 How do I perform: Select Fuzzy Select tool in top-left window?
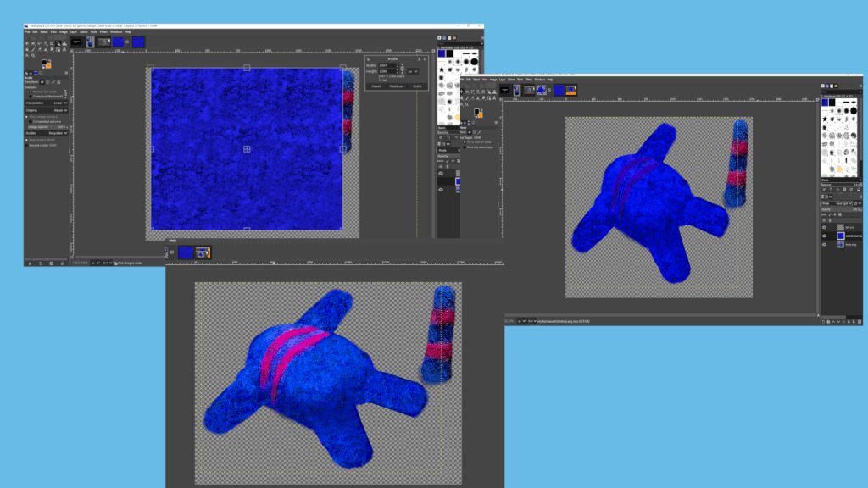(46, 44)
